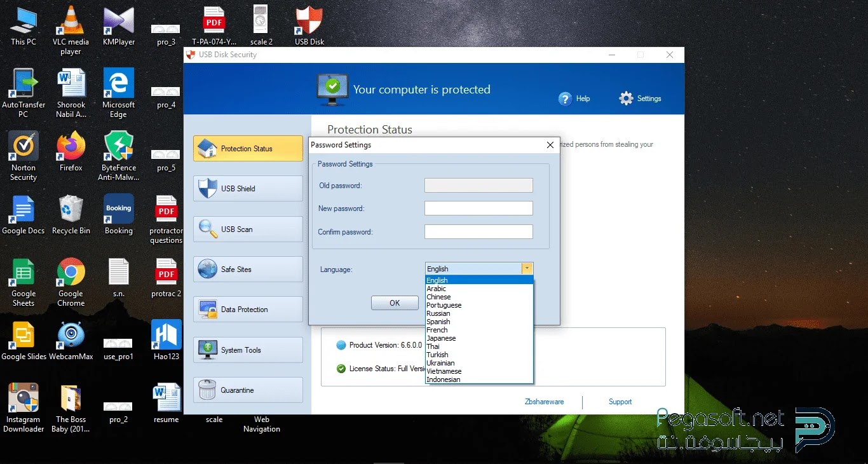Switch to the USB Shield section
Screen dimensions: 868x464
point(248,189)
